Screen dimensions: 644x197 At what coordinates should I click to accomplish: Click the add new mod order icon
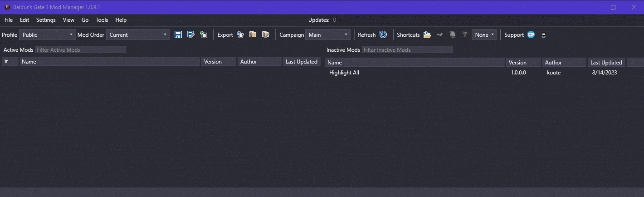coord(204,35)
